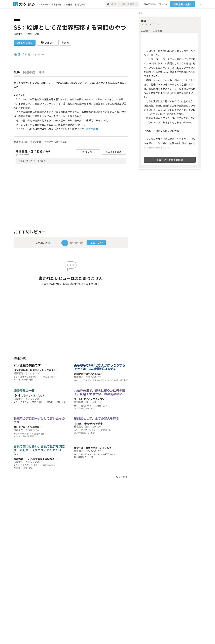Screen dimensions: 215x644
Task: Click もっと見る below related novels
Action: coord(121,477)
